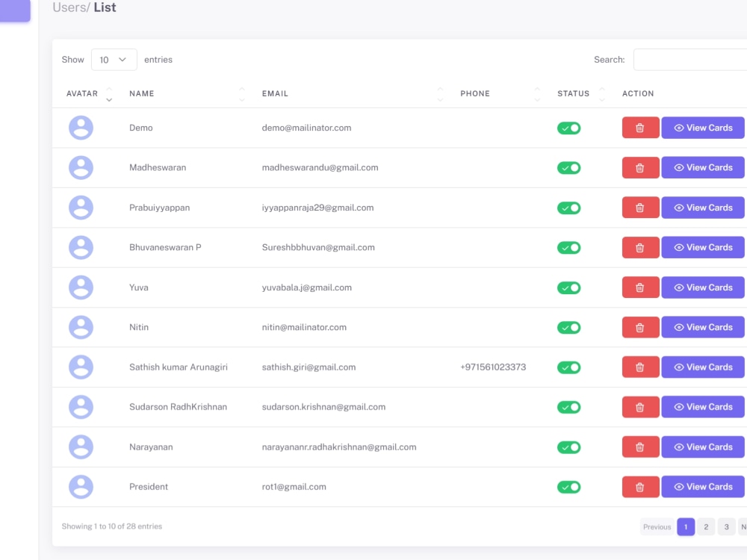Click the avatar in Narayanan row
The width and height of the screenshot is (747, 560).
(81, 447)
